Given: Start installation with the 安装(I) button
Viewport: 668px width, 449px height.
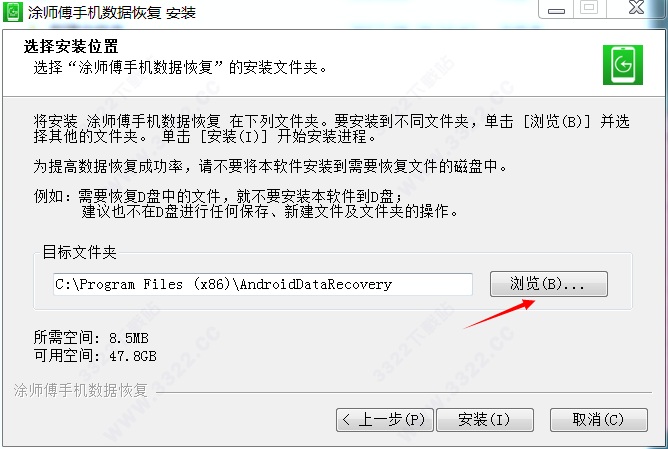Looking at the screenshot, I should click(x=485, y=420).
